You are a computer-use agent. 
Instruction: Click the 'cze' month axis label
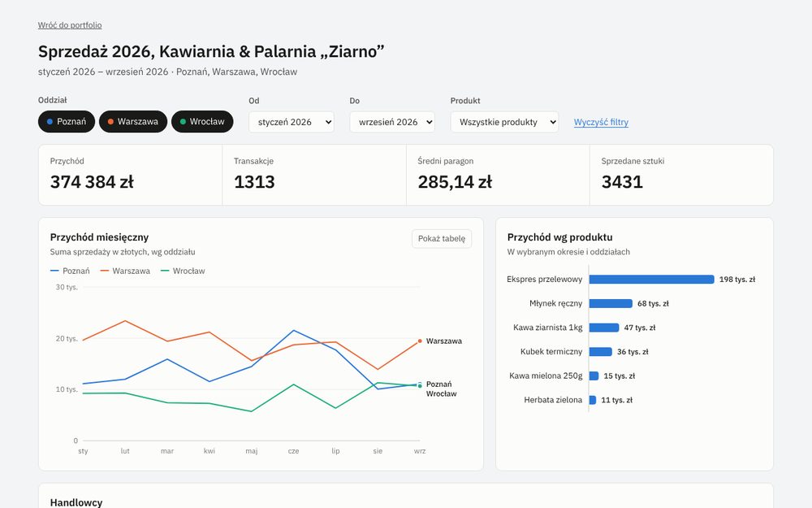point(294,451)
